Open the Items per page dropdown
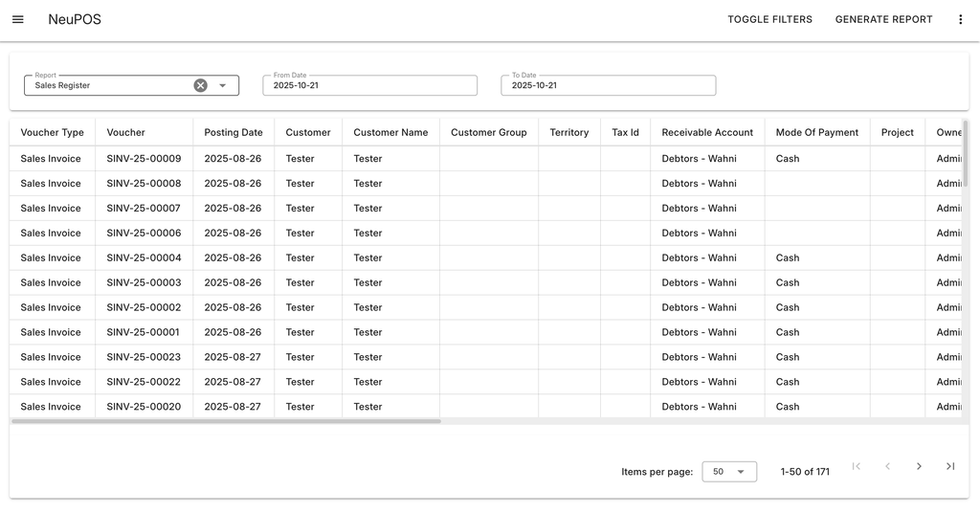The width and height of the screenshot is (980, 514). 729,472
